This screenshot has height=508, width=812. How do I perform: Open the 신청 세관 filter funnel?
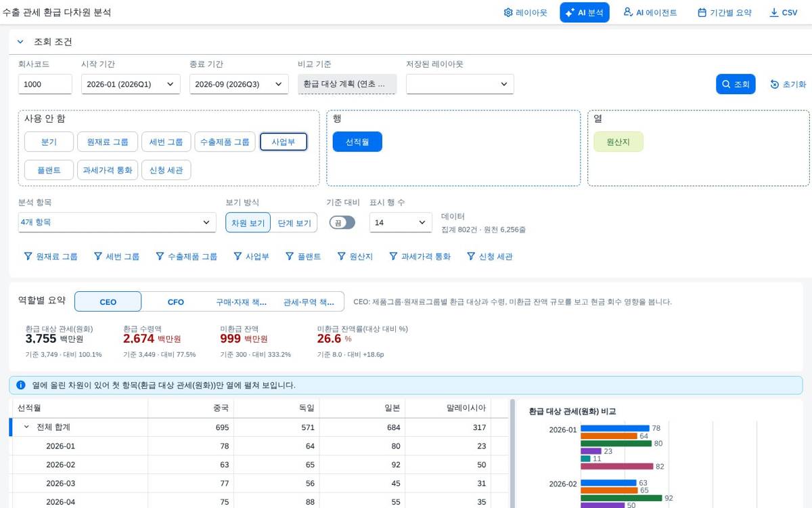point(471,256)
